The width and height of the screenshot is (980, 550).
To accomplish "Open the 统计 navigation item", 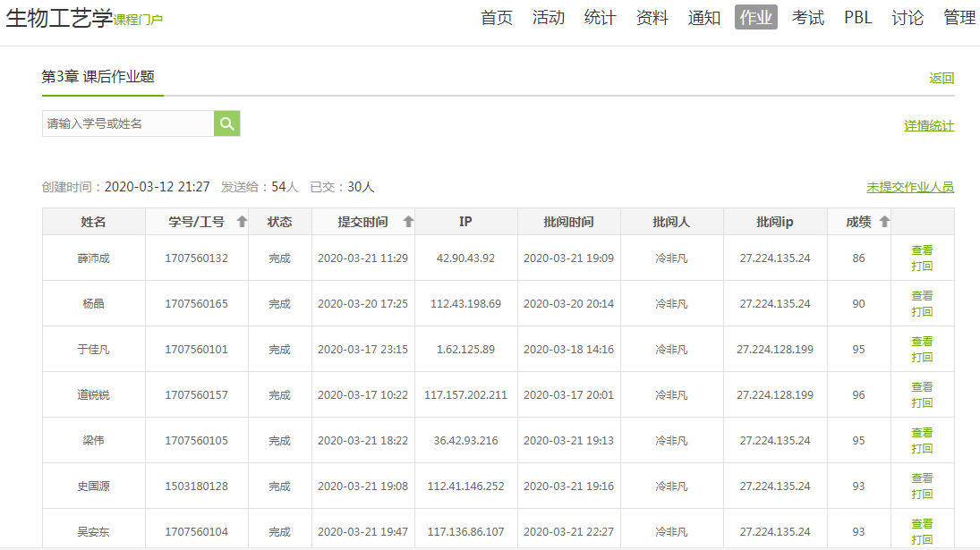I will pos(600,18).
